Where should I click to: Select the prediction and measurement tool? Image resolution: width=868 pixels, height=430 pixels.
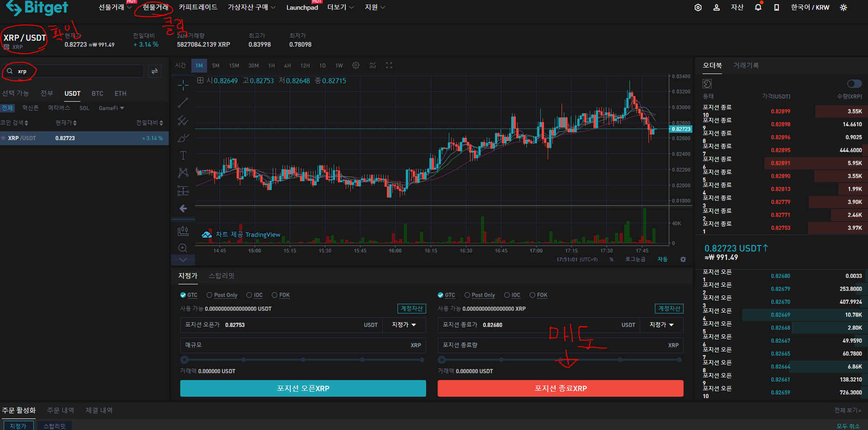pos(183,190)
